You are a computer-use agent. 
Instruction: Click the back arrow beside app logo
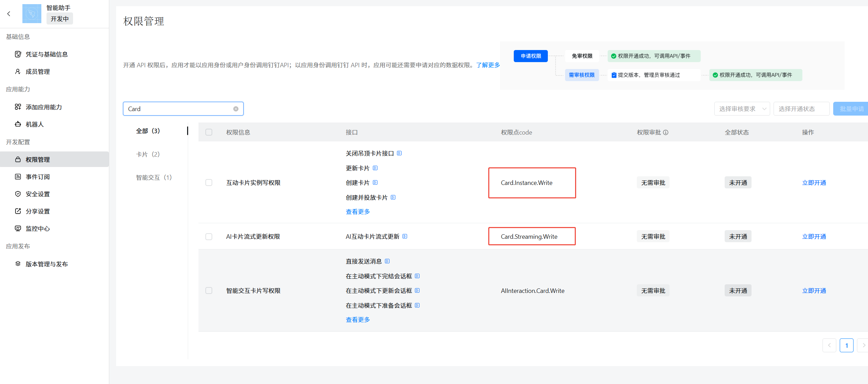coord(9,14)
